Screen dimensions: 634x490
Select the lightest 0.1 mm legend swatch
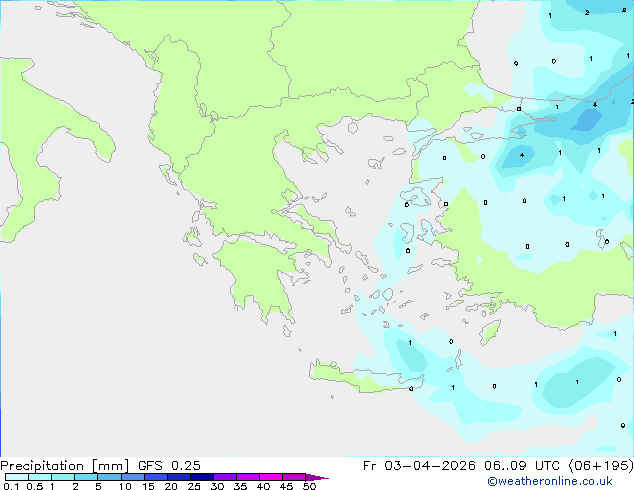point(17,477)
